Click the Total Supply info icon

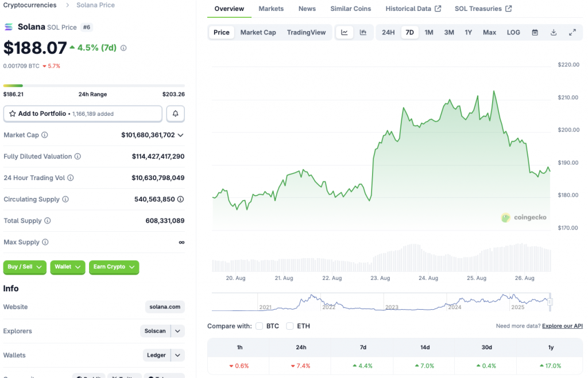pyautogui.click(x=48, y=221)
